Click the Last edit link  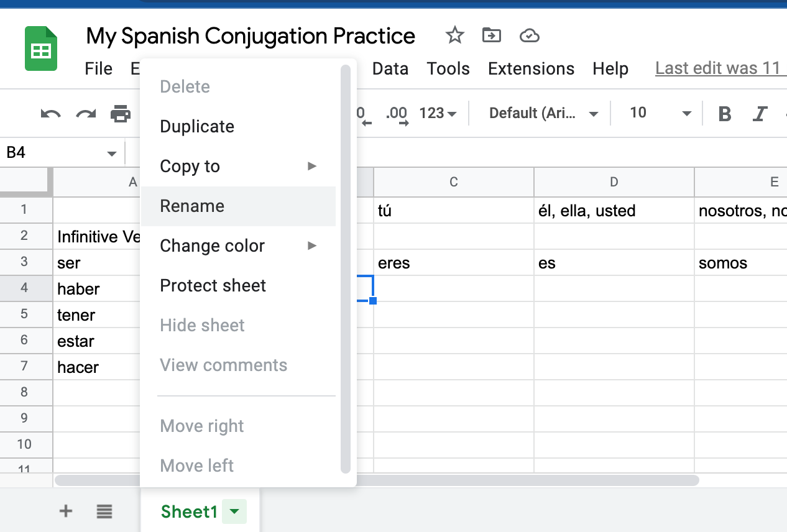719,68
